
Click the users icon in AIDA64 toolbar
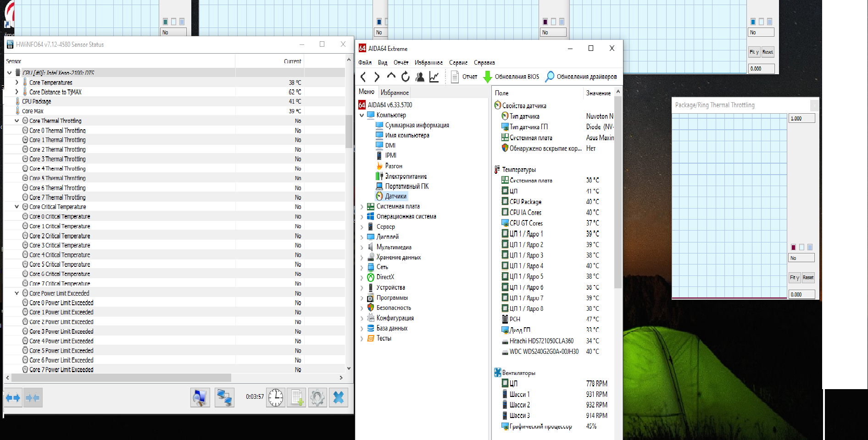(x=419, y=77)
